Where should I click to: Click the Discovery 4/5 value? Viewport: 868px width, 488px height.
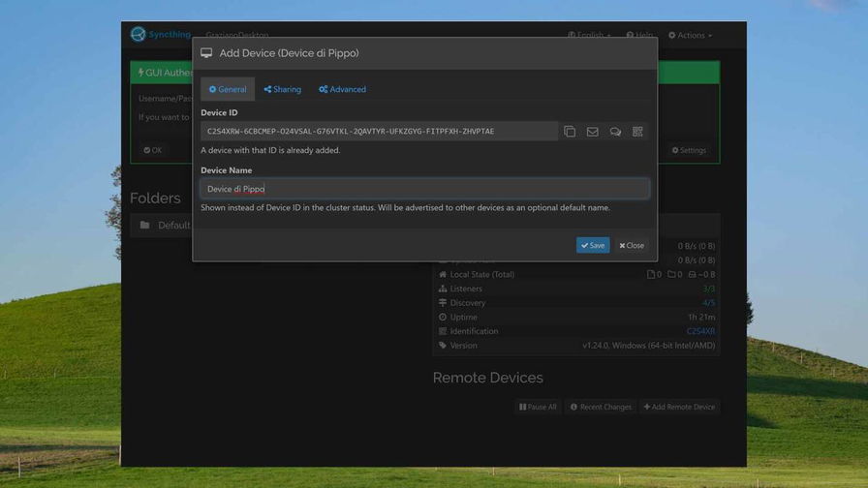(708, 303)
